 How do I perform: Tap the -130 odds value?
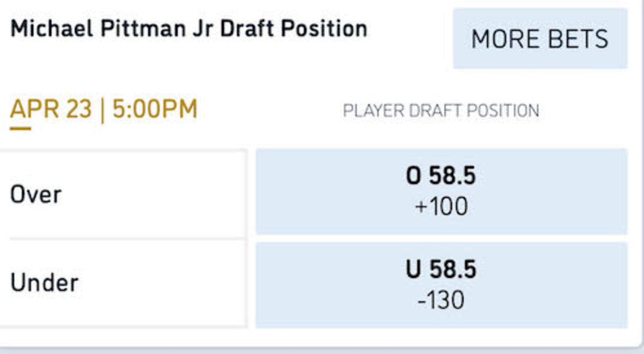[x=441, y=300]
